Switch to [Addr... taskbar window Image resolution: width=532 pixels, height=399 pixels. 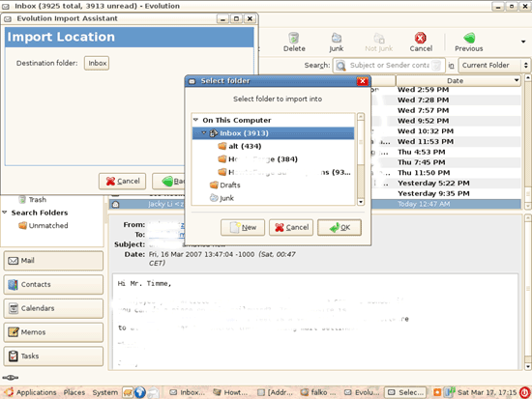click(275, 392)
